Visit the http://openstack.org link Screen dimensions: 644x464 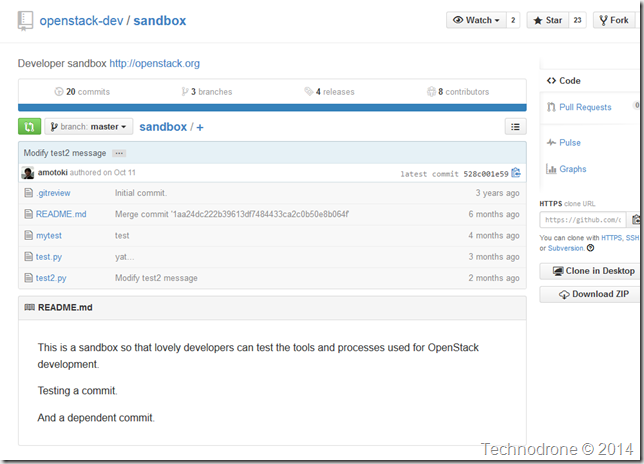click(154, 64)
